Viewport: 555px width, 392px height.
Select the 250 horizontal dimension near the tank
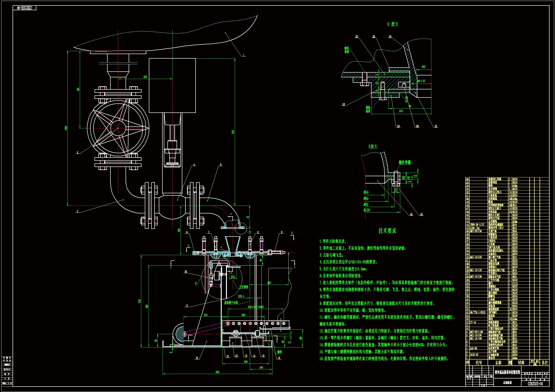click(x=145, y=77)
